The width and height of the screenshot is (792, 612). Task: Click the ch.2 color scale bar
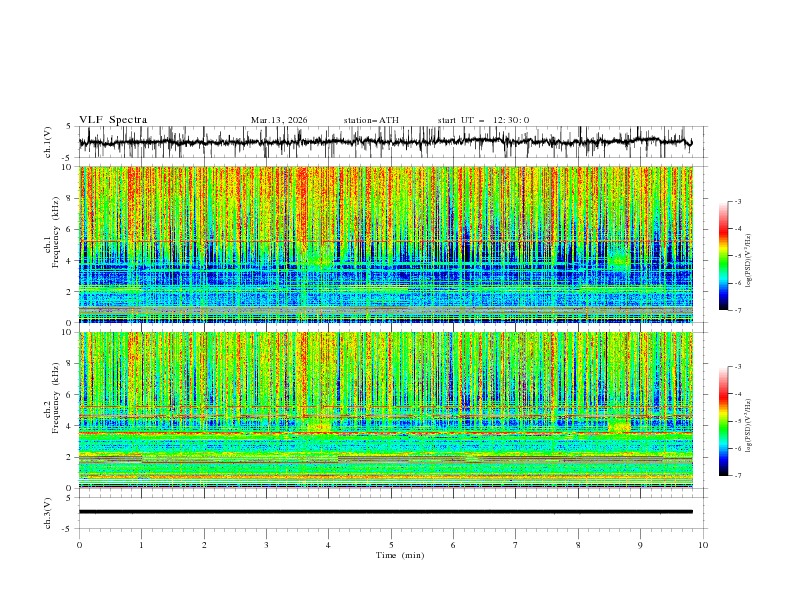click(x=723, y=421)
